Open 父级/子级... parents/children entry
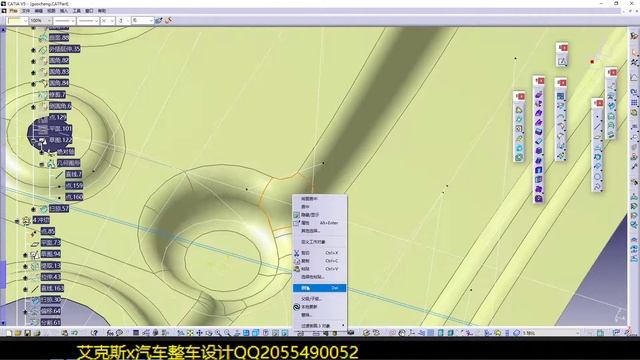The width and height of the screenshot is (640, 360). coord(320,299)
